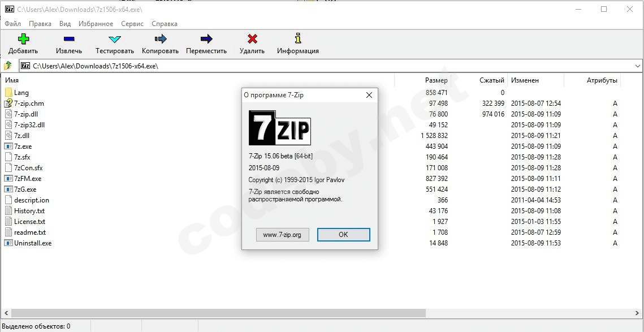Click the horizontal scrollbar thumb
The image size is (644, 332).
click(218, 313)
